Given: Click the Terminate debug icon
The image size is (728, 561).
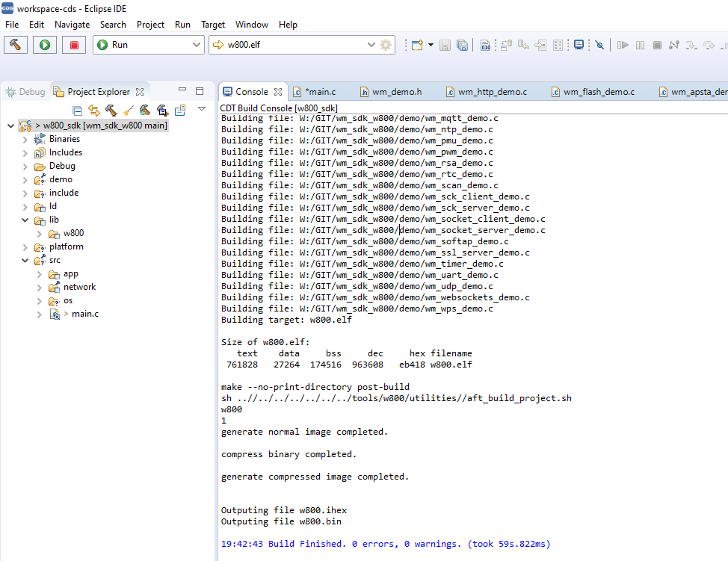Looking at the screenshot, I should point(657,45).
